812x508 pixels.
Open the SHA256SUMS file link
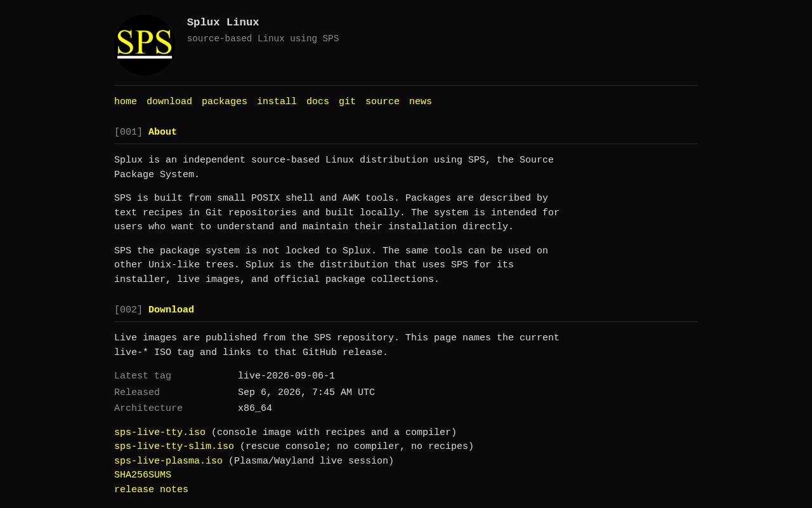point(143,475)
